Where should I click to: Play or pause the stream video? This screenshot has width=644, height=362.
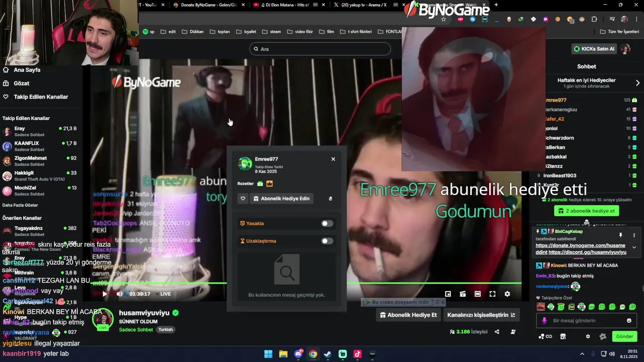[105, 294]
